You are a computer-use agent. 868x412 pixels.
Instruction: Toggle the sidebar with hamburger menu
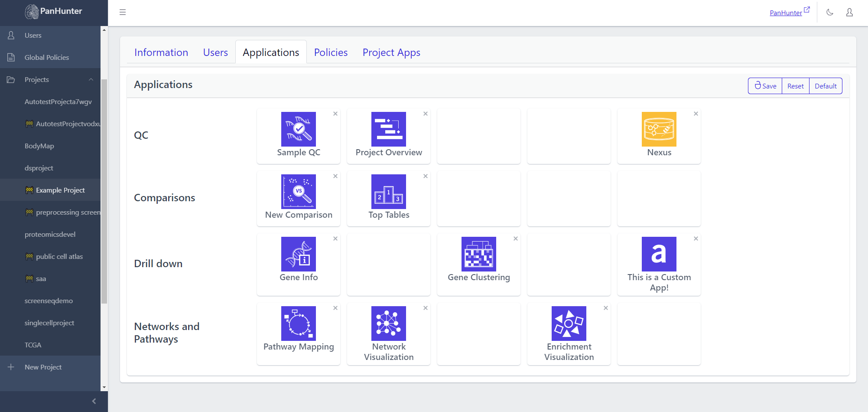[x=123, y=12]
